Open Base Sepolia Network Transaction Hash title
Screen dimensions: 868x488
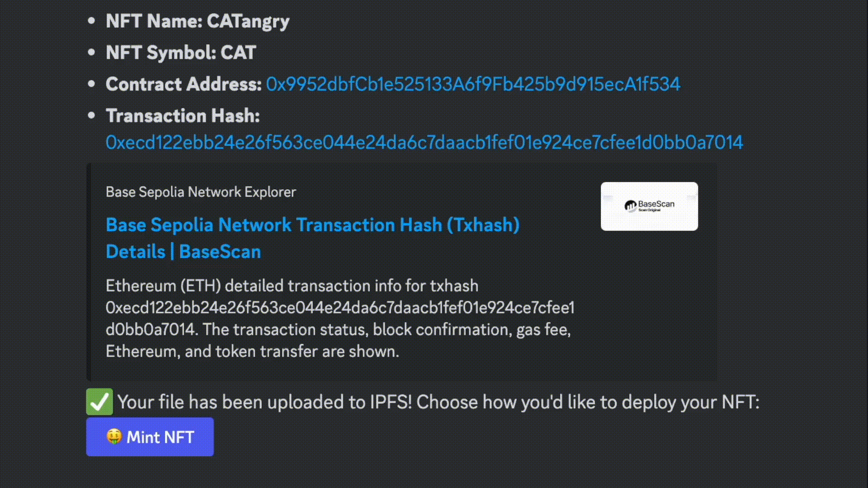pyautogui.click(x=313, y=225)
